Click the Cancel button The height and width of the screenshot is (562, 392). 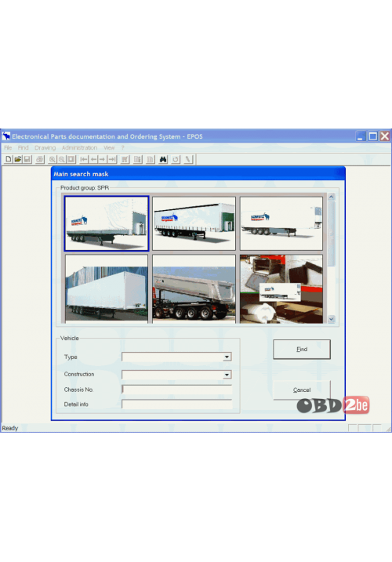(302, 390)
